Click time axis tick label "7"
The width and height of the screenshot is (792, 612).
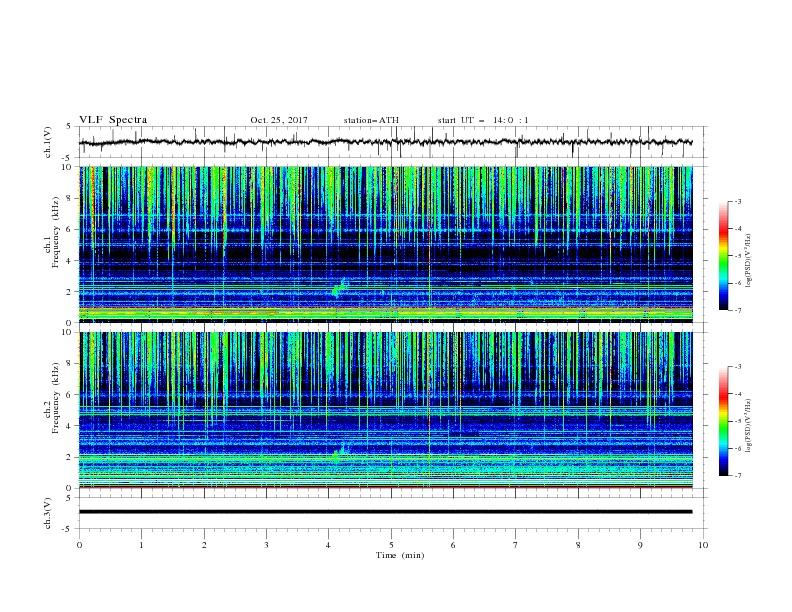[516, 545]
